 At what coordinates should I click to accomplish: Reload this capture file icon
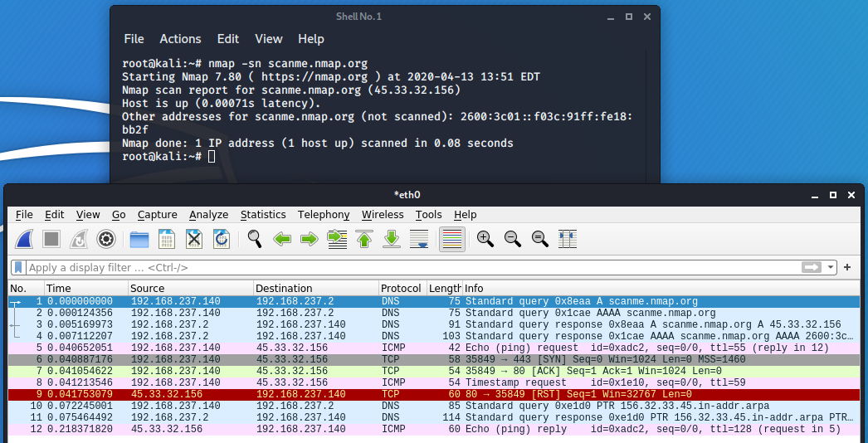click(x=222, y=239)
